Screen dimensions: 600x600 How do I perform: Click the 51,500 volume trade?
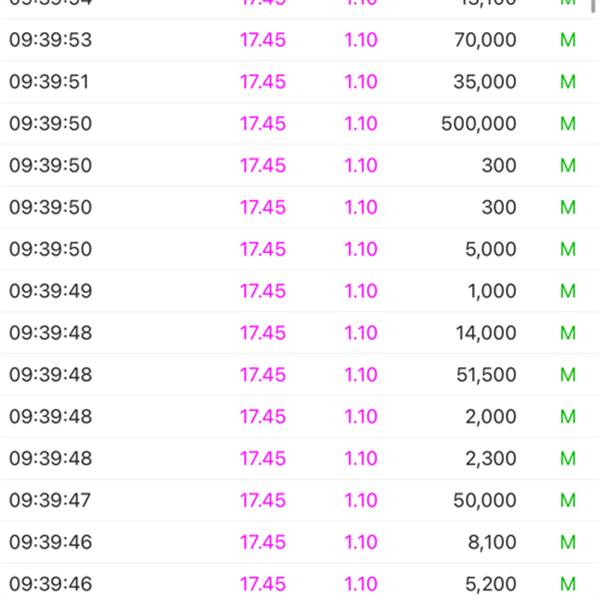click(x=486, y=375)
